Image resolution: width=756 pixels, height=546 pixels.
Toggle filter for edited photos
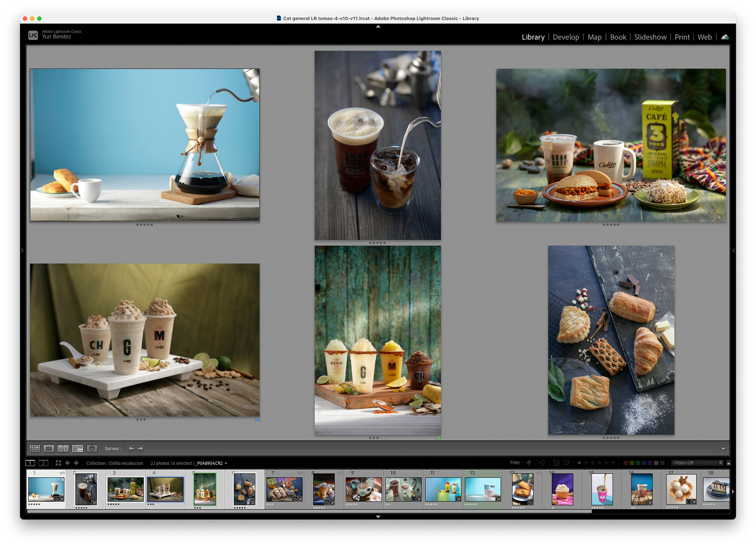556,463
